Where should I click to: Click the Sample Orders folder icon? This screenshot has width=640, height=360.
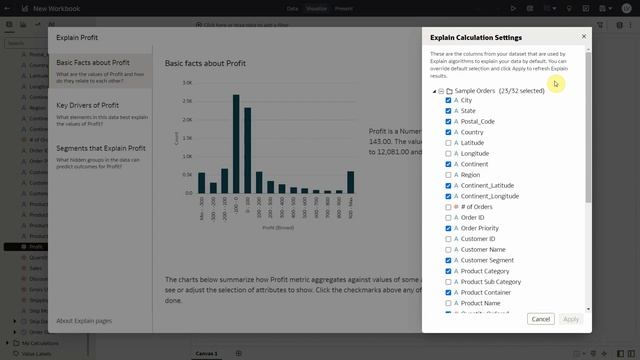click(x=449, y=91)
